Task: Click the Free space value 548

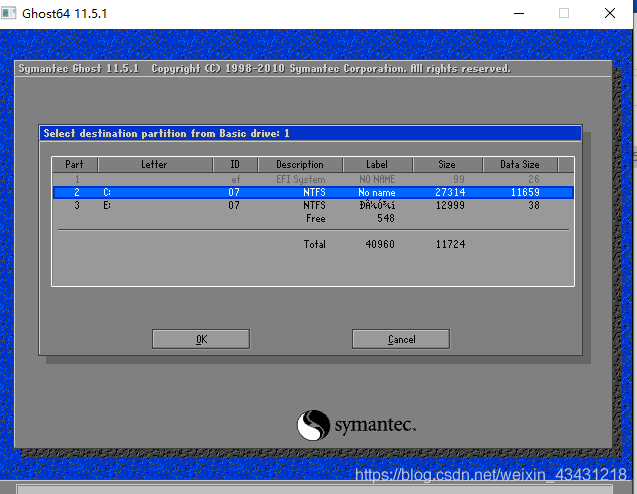Action: (386, 218)
